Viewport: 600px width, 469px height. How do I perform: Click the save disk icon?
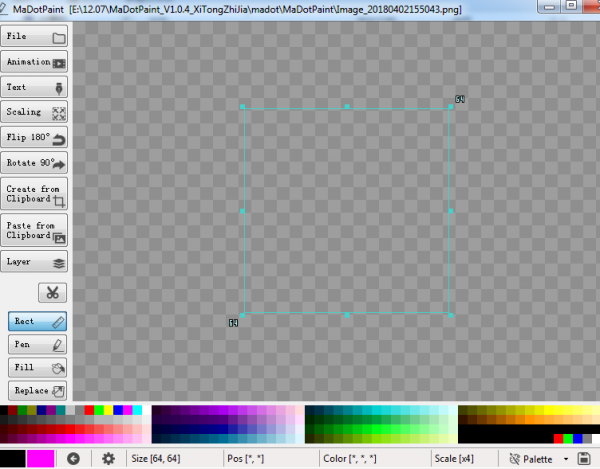tap(583, 458)
